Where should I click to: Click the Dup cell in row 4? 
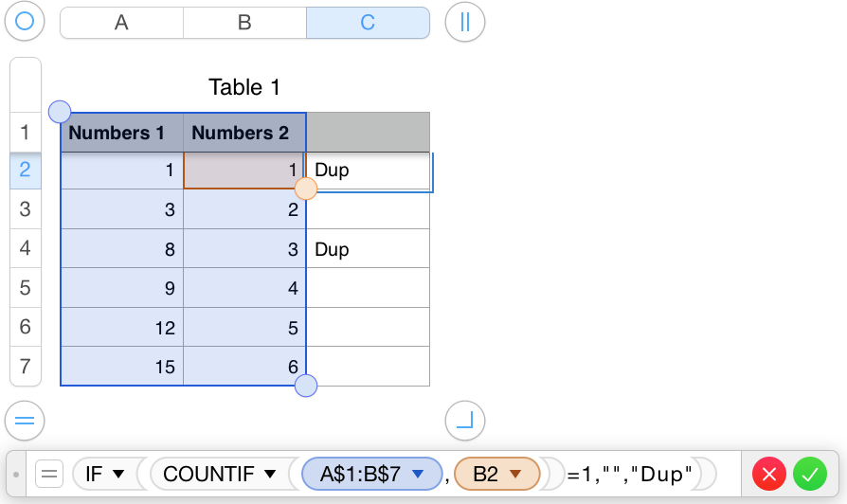[x=368, y=249]
